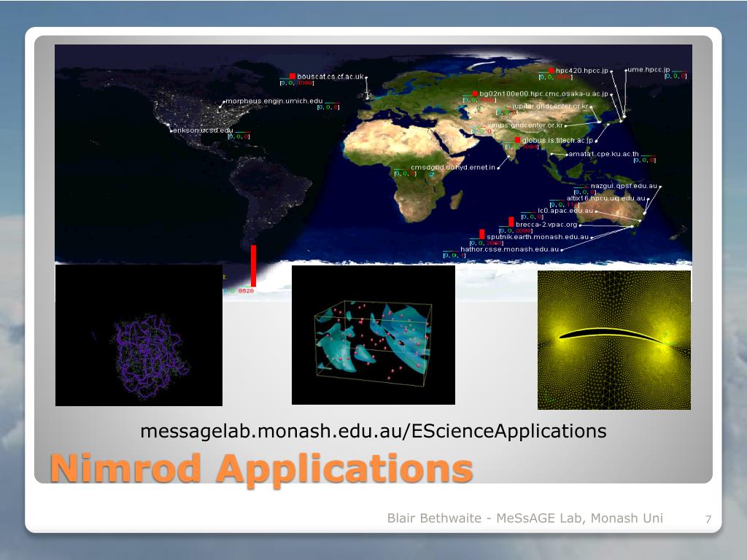This screenshot has width=747, height=560.
Task: Click the nazgul.qpsf.edu.au host label
Action: point(624,186)
